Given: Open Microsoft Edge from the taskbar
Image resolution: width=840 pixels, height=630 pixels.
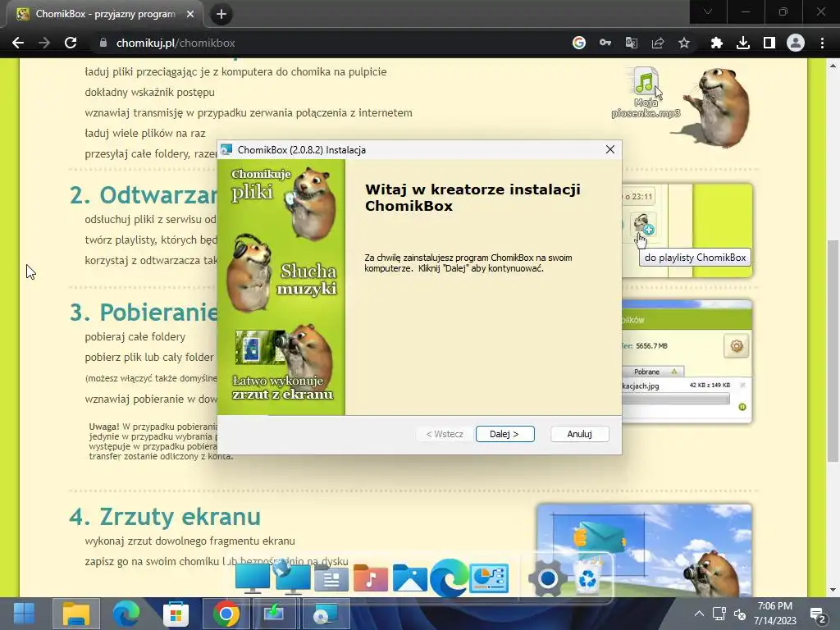Looking at the screenshot, I should coord(126,614).
